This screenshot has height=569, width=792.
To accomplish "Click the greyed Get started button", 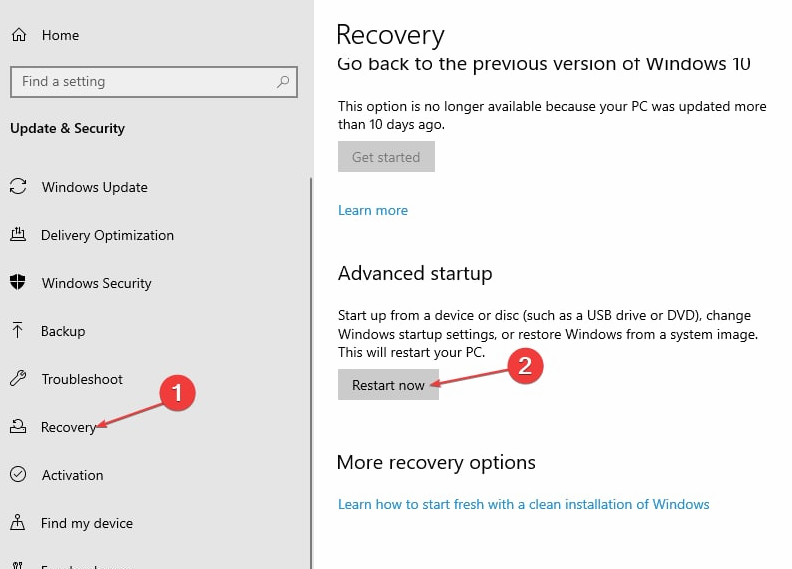I will [386, 157].
